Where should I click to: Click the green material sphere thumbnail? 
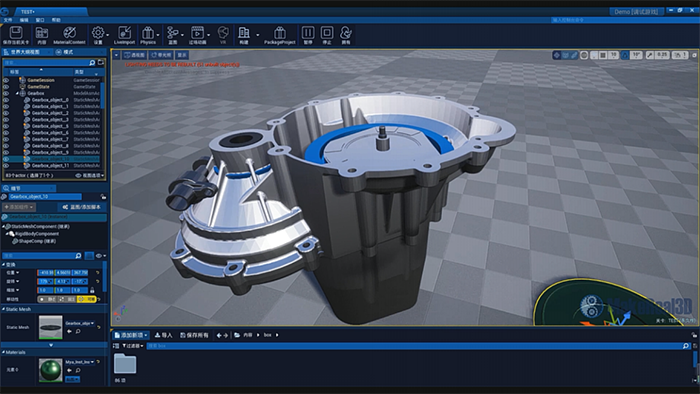(50, 370)
